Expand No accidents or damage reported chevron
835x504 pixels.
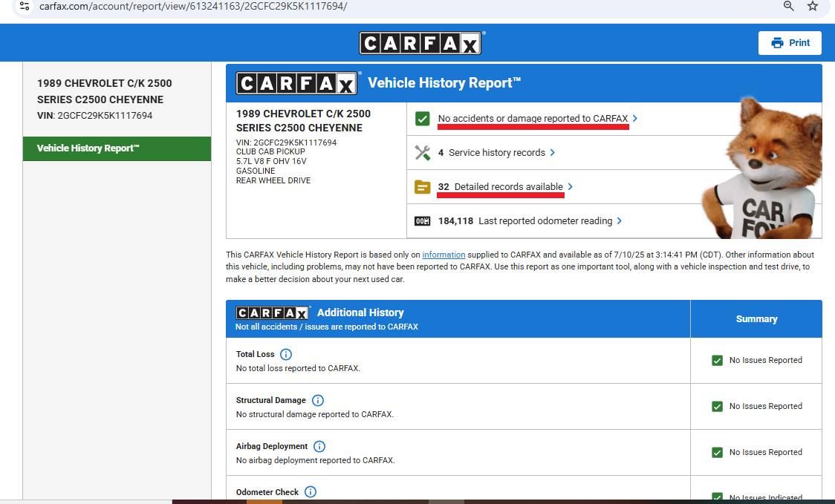click(x=634, y=118)
